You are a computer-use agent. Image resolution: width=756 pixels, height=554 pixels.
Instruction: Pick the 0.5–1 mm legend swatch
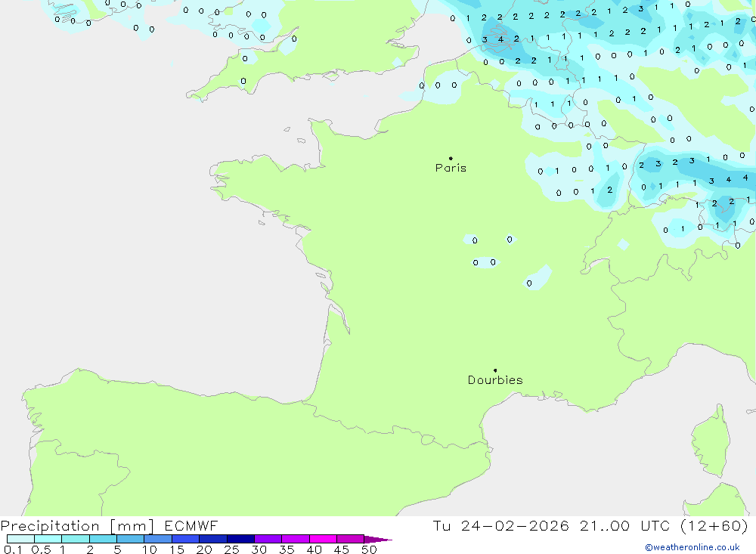point(48,539)
